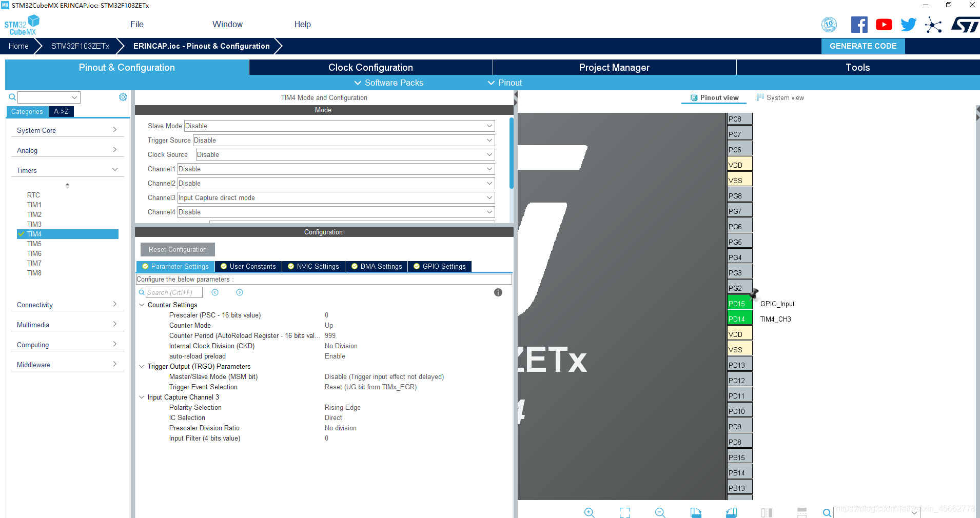Open the GPIO Settings tab
The width and height of the screenshot is (980, 518).
click(440, 266)
